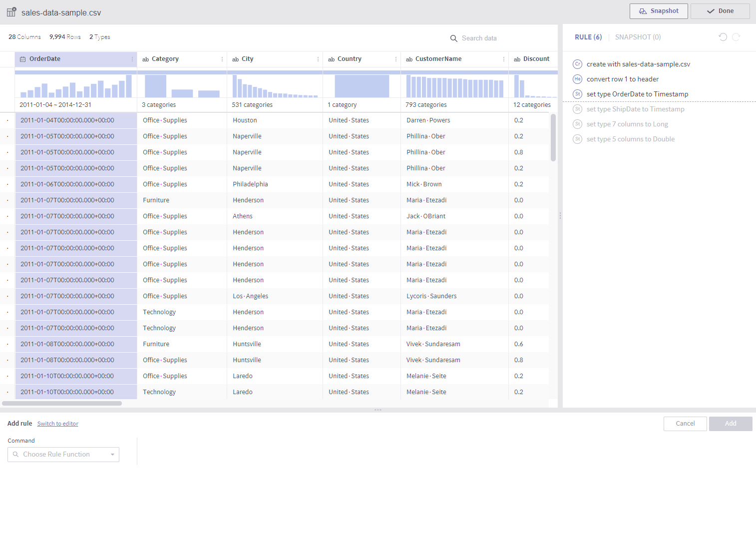The width and height of the screenshot is (756, 539).
Task: Click the 2 Types summary label
Action: point(99,37)
